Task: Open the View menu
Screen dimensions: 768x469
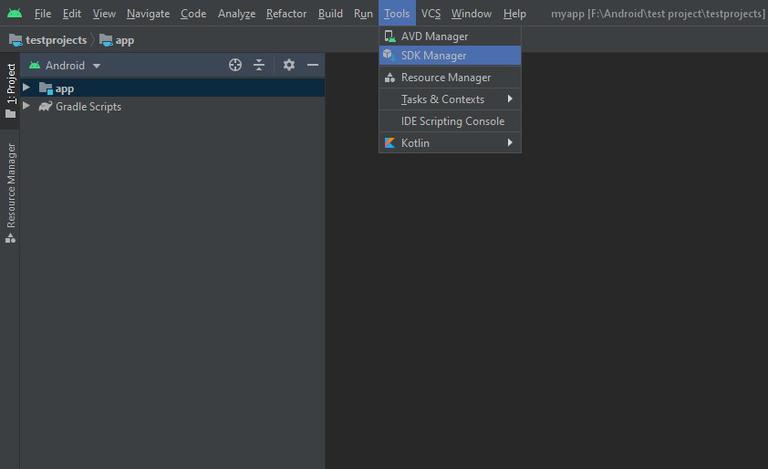Action: click(104, 14)
